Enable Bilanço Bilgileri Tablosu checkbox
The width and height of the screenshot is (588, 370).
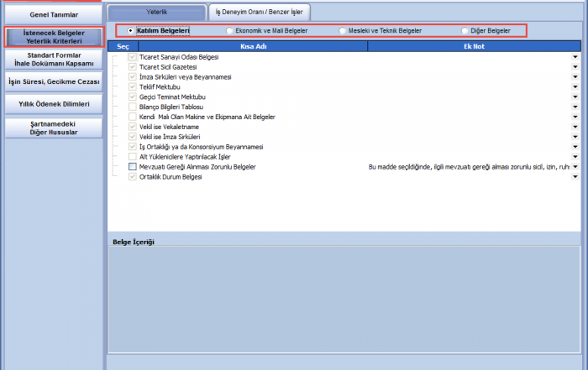click(132, 107)
